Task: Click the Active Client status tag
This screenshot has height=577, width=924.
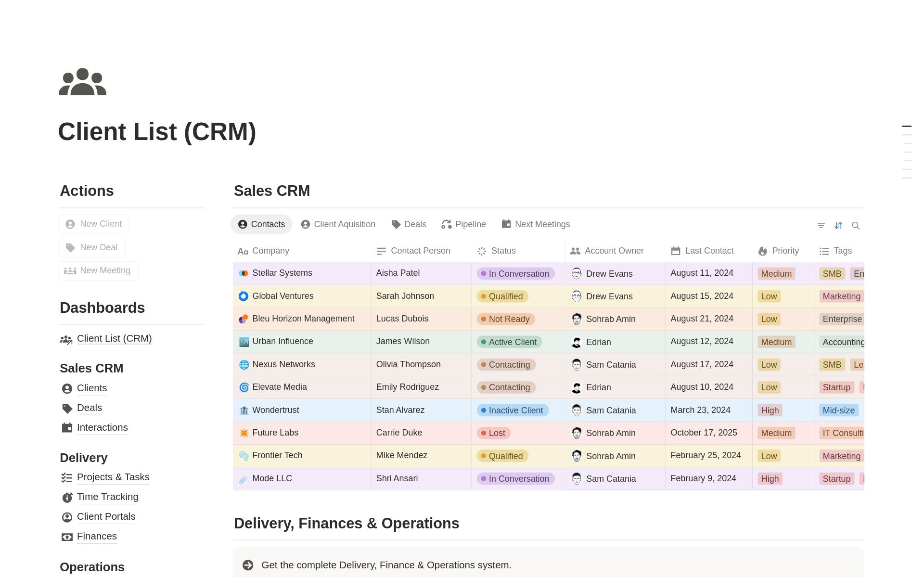Action: 509,342
